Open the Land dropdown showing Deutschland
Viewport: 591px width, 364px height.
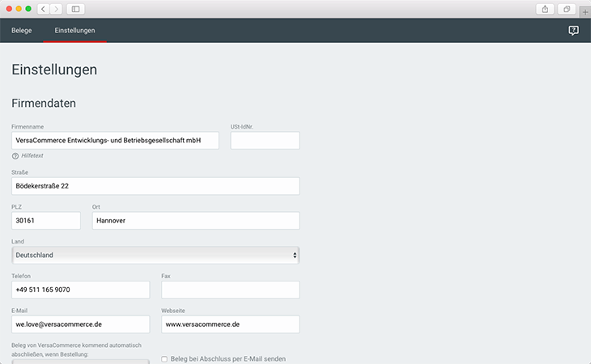pyautogui.click(x=155, y=255)
